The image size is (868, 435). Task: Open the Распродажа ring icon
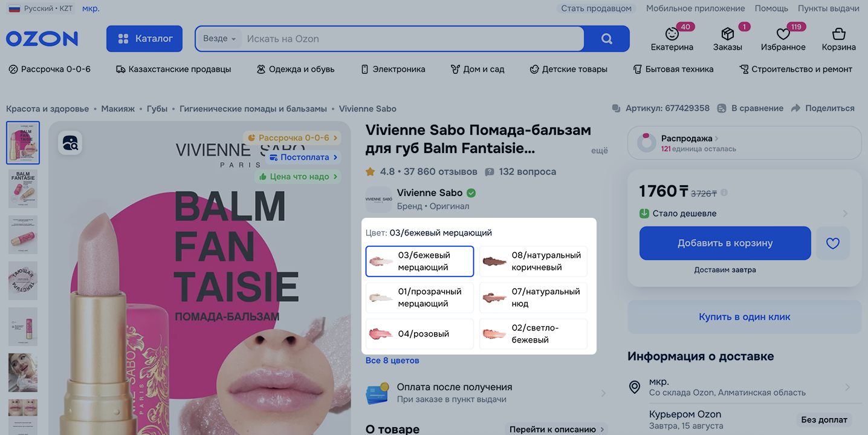647,143
